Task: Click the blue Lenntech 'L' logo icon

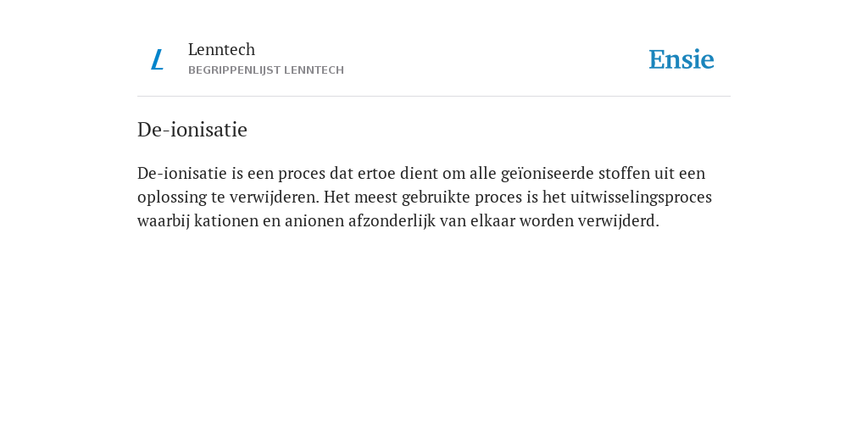Action: click(157, 60)
